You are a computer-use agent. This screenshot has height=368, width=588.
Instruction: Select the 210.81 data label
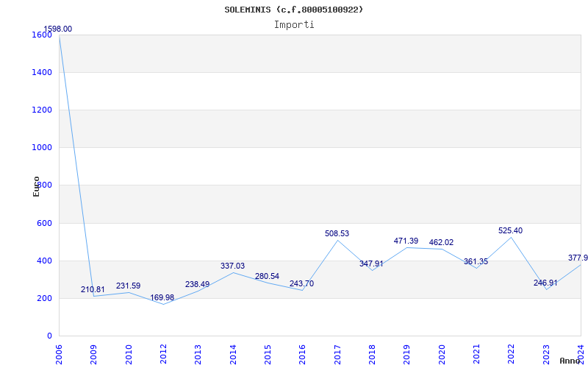point(93,289)
